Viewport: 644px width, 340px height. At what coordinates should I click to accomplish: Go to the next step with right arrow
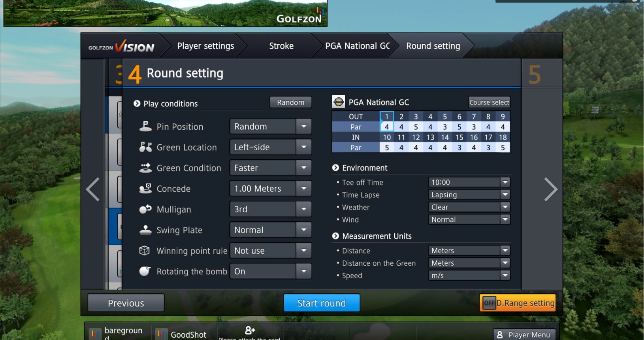(550, 190)
